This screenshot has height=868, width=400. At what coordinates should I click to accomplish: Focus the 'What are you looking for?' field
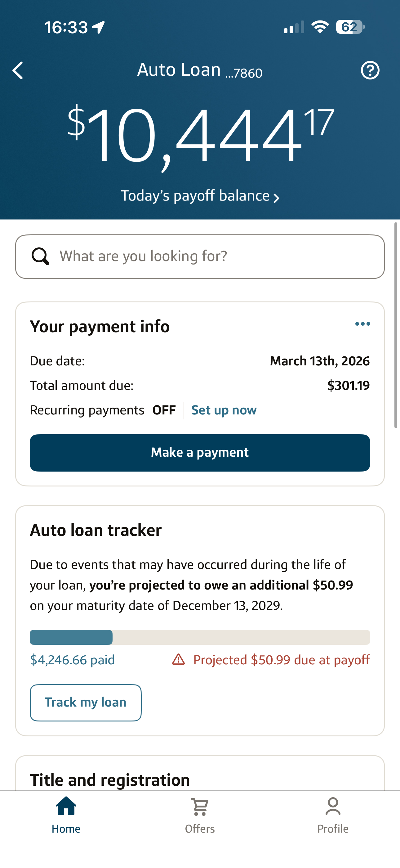[216, 256]
